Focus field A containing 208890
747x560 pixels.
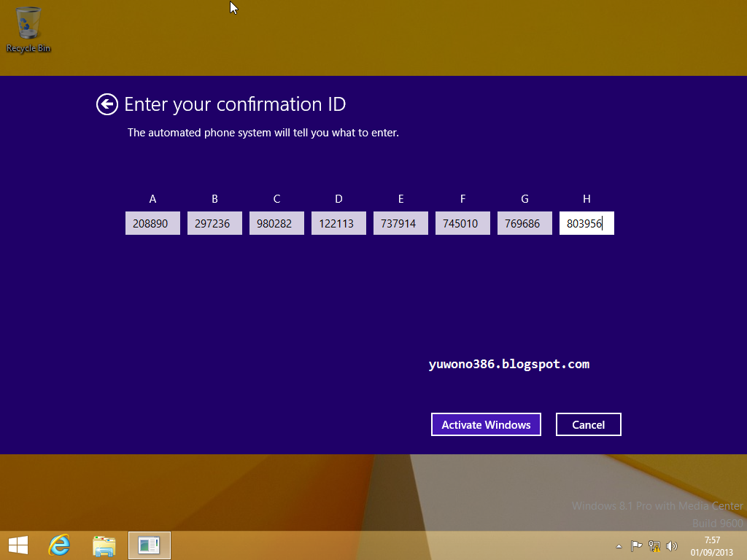152,223
